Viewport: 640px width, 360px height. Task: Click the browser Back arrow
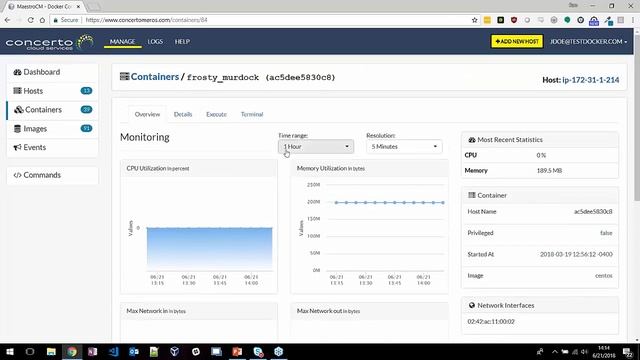click(7, 20)
